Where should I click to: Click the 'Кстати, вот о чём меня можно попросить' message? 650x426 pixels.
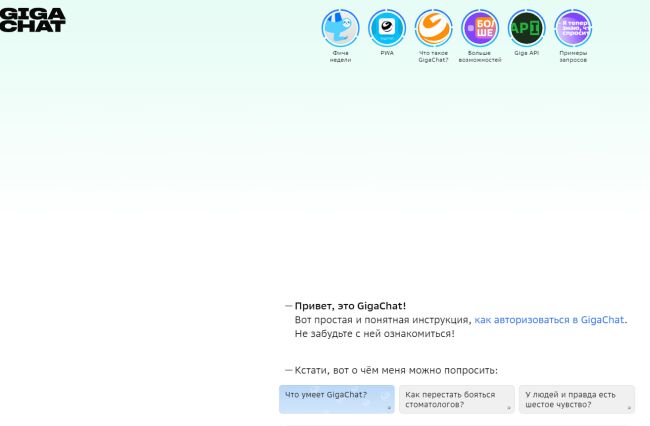[x=395, y=370]
